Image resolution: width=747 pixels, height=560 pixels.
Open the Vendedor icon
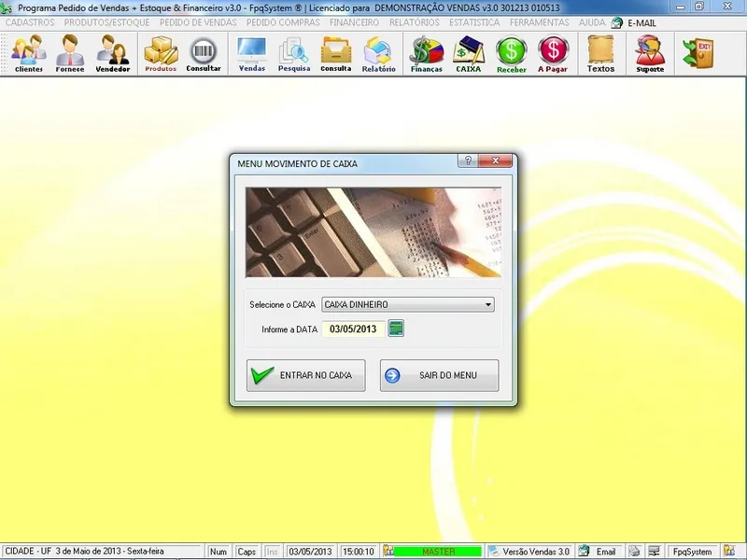pyautogui.click(x=113, y=53)
